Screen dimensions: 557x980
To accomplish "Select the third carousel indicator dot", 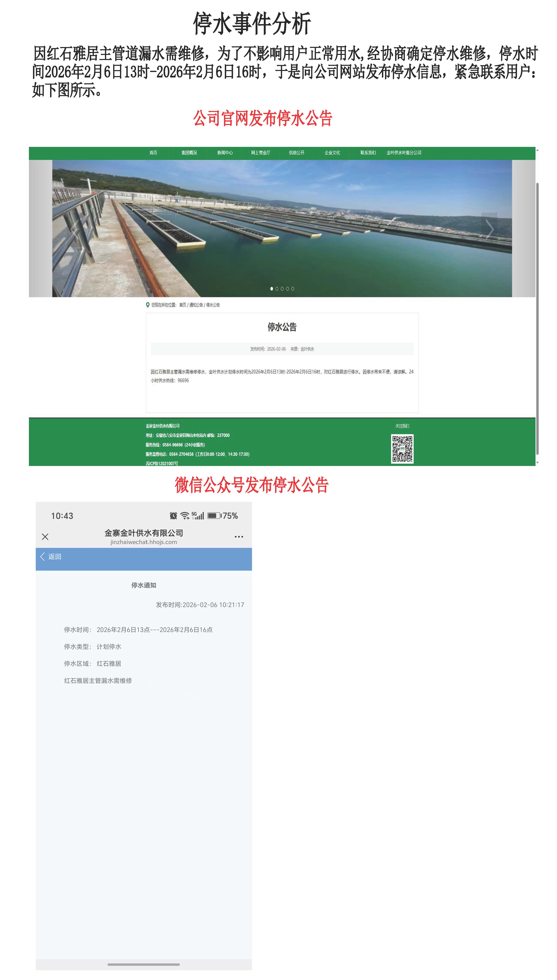I will (282, 289).
